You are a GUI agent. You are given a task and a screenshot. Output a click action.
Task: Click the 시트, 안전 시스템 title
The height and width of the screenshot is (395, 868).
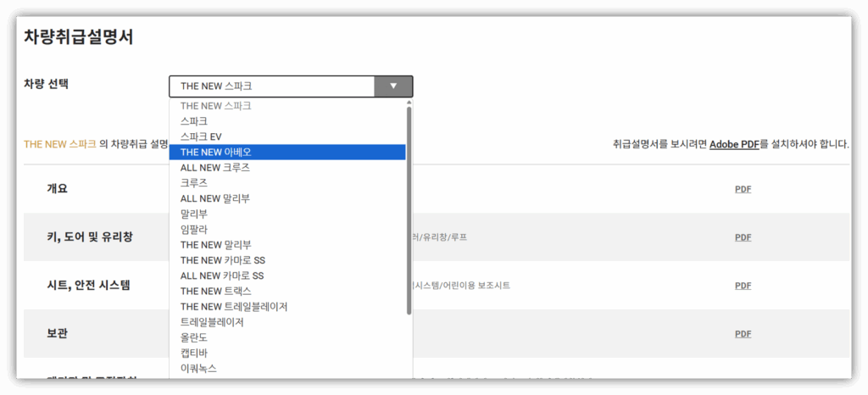(x=88, y=286)
